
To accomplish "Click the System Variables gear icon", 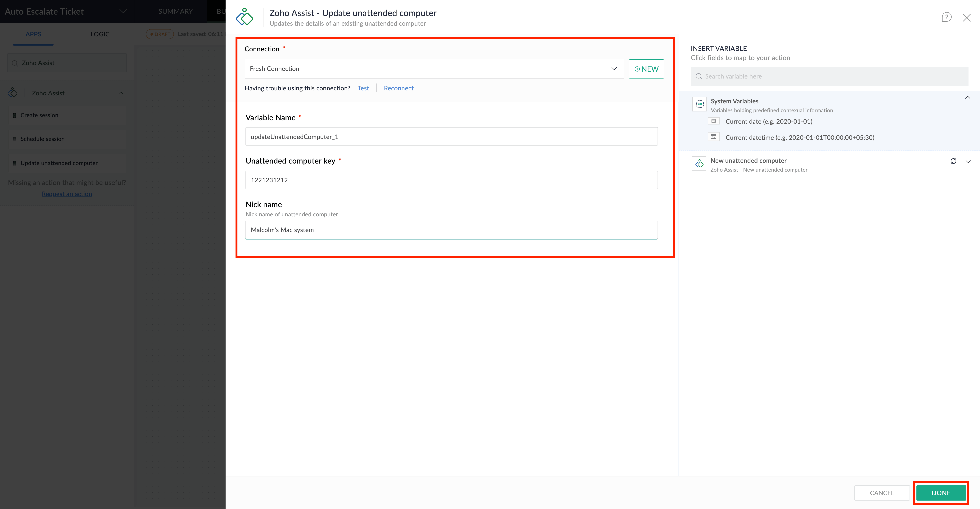I will click(699, 104).
